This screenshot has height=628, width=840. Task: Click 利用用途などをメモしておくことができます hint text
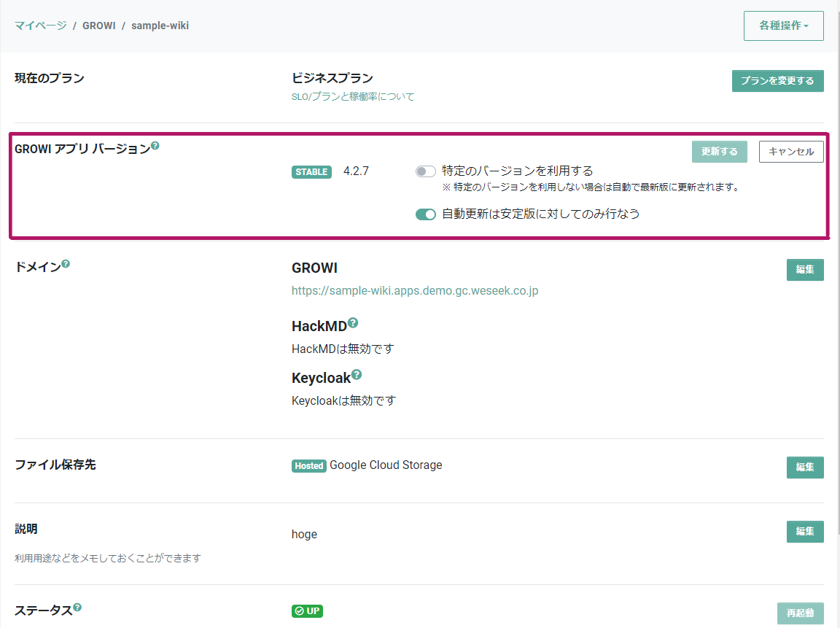point(108,558)
